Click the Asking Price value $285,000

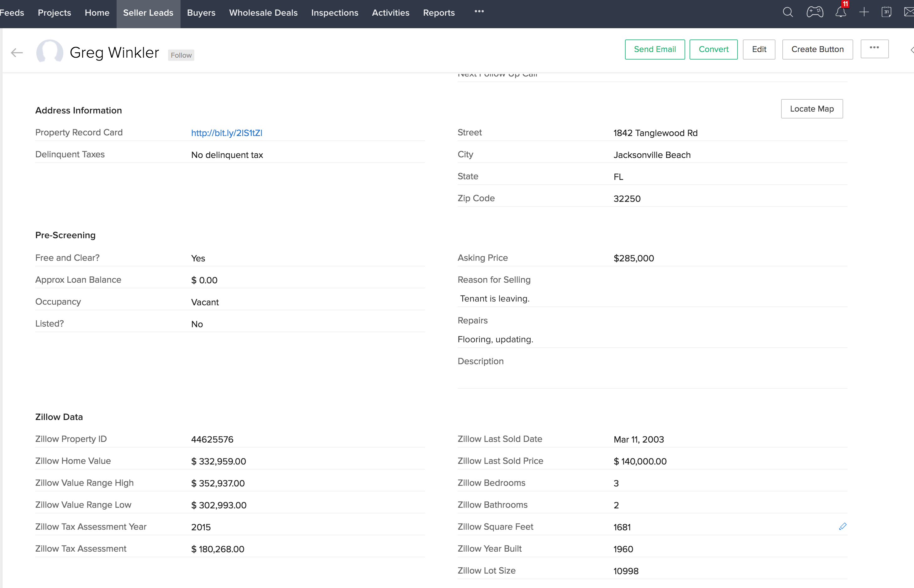tap(634, 259)
